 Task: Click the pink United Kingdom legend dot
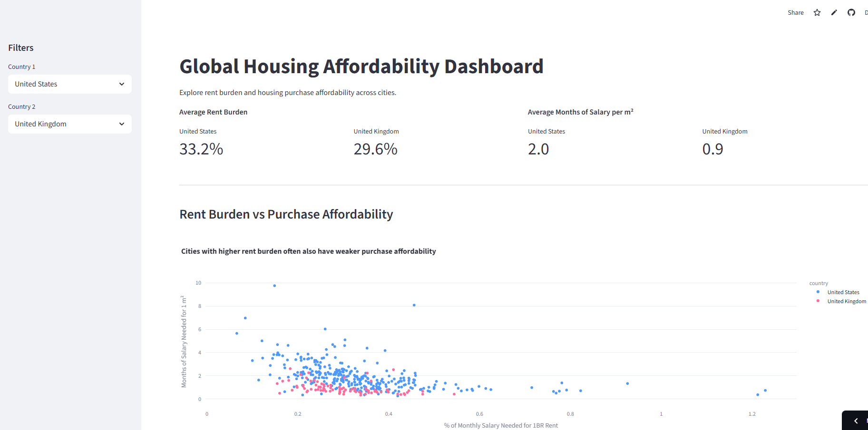click(x=818, y=301)
